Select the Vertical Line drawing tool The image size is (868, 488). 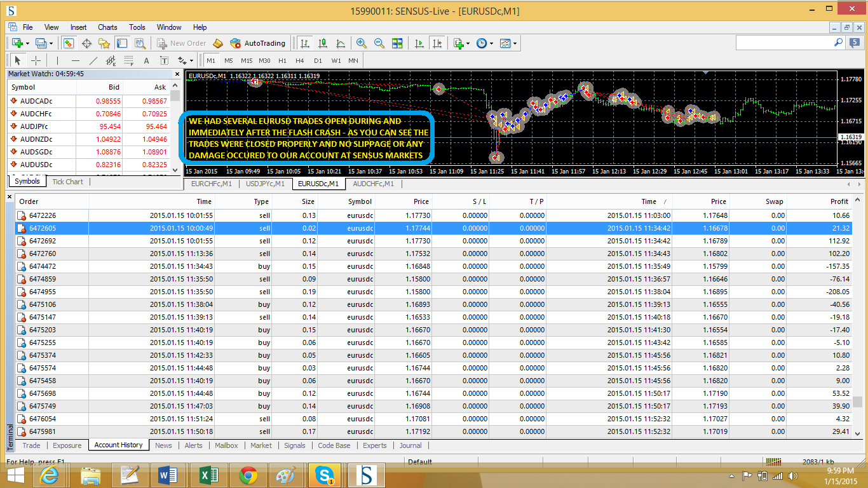[x=57, y=60]
